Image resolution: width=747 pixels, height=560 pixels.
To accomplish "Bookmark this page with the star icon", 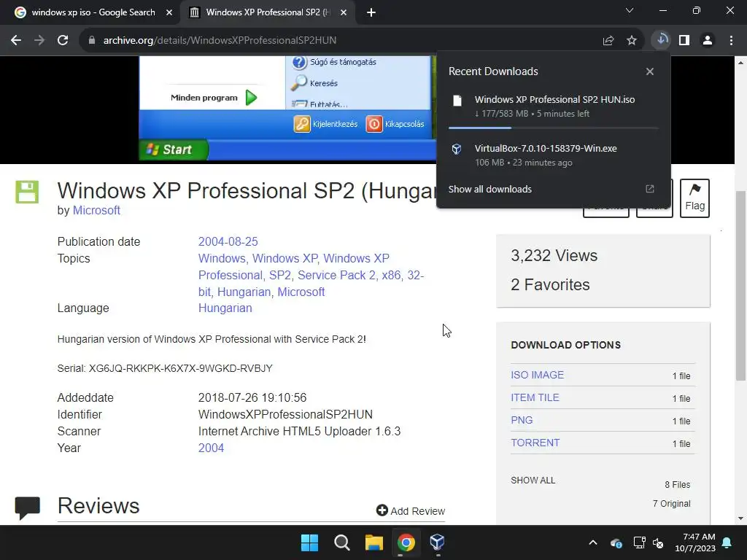I will (632, 41).
